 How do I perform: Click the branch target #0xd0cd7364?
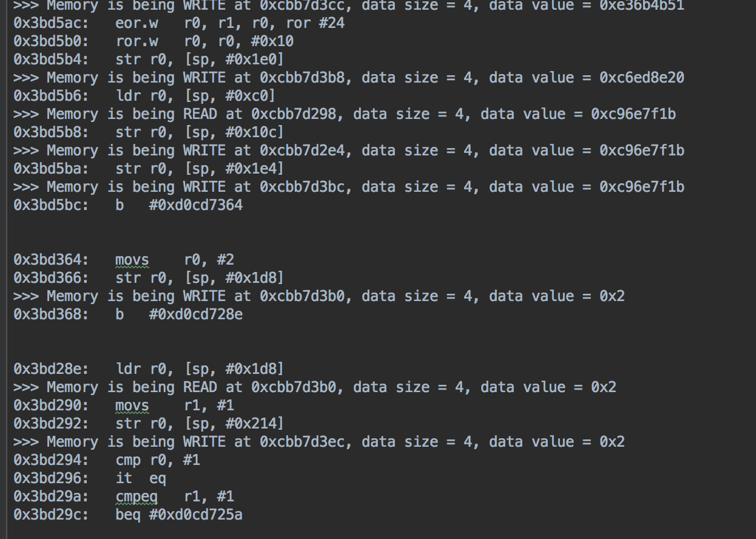point(195,205)
